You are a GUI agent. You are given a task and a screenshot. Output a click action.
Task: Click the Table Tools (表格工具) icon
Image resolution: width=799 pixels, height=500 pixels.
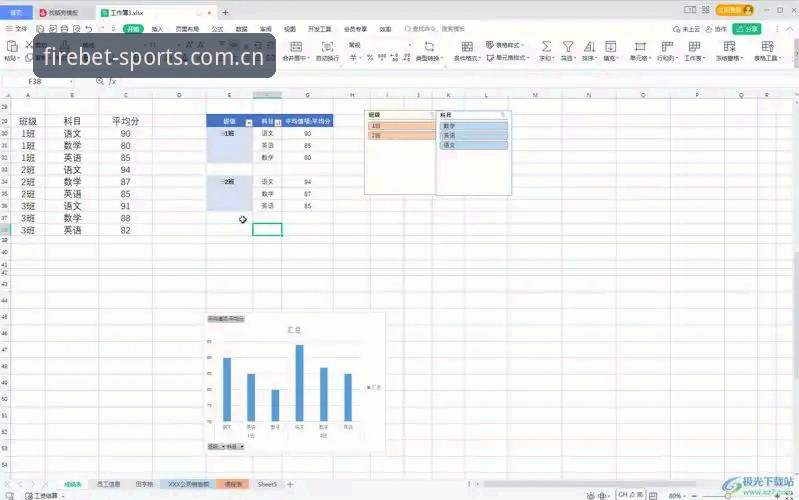point(767,46)
